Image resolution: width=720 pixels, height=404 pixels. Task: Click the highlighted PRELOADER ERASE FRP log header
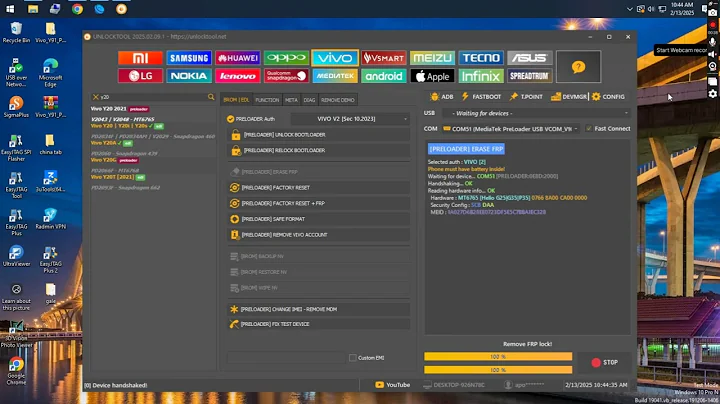click(466, 149)
